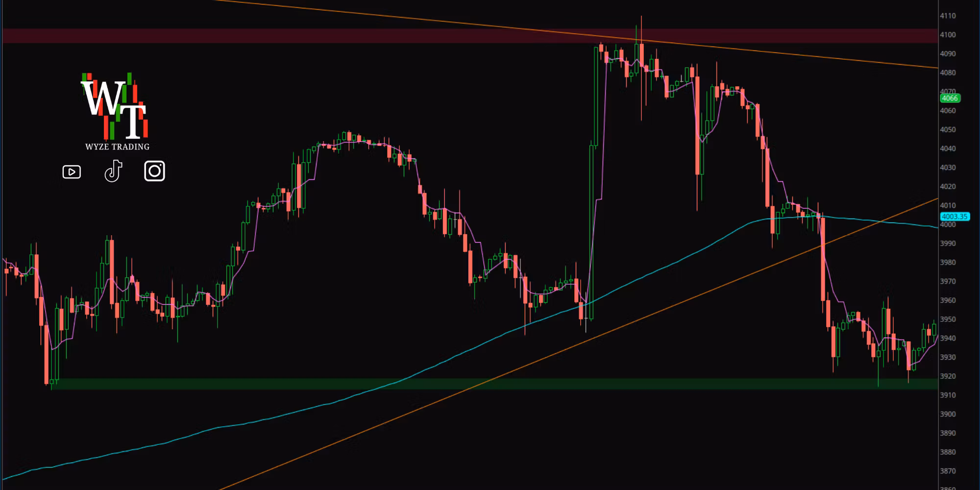Select the red resistance zone near 4100
Image resolution: width=980 pixels, height=490 pixels.
(469, 36)
